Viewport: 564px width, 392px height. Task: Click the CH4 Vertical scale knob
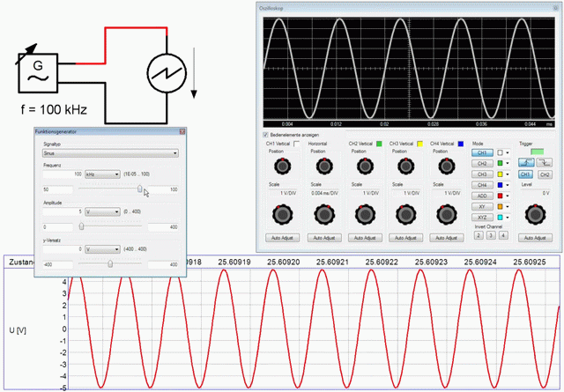[x=447, y=214]
